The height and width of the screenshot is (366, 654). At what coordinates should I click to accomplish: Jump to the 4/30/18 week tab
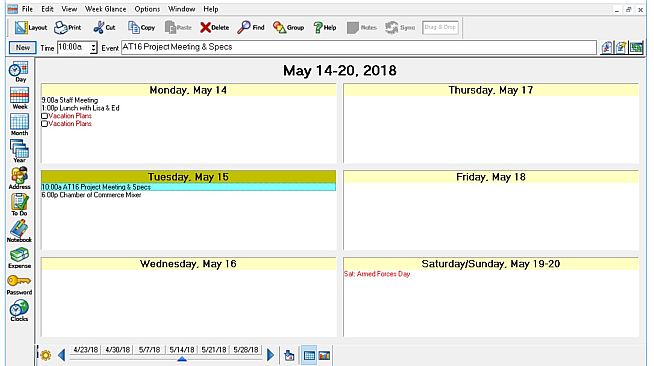pyautogui.click(x=118, y=350)
